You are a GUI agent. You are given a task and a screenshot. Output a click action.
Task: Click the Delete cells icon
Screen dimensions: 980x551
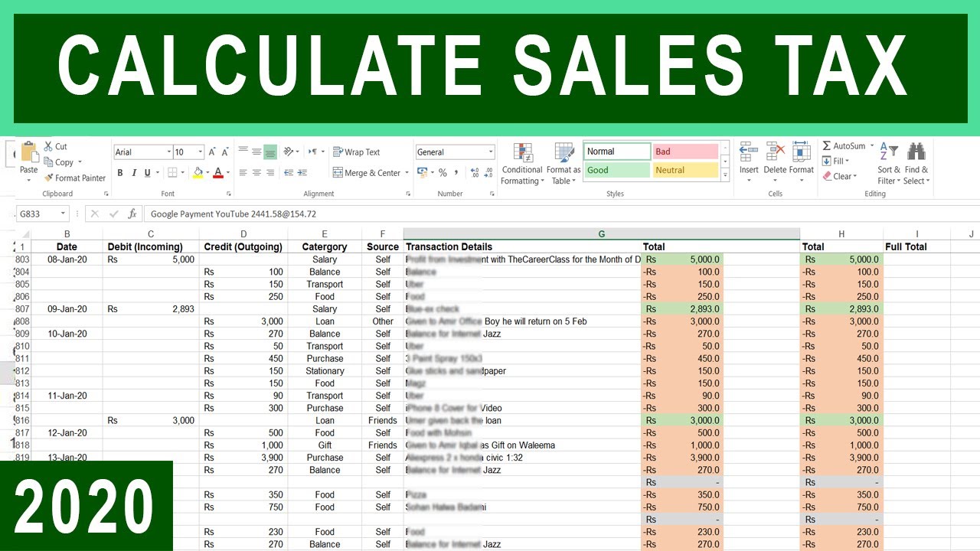pos(775,152)
